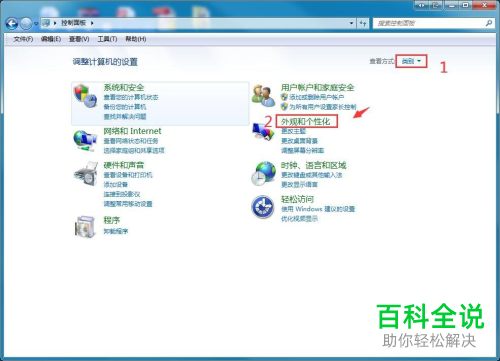Expand the arrow after 控制面板 breadcrumb
The width and height of the screenshot is (500, 361).
(x=92, y=23)
